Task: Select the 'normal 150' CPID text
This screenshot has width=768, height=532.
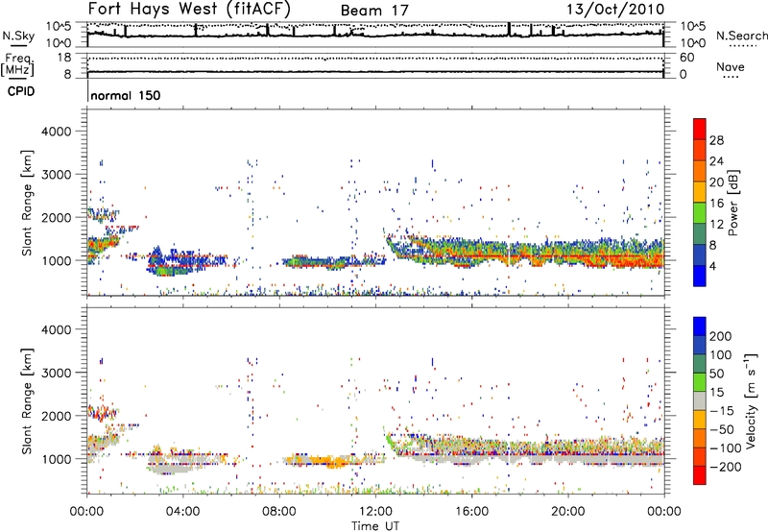Action: (x=126, y=95)
